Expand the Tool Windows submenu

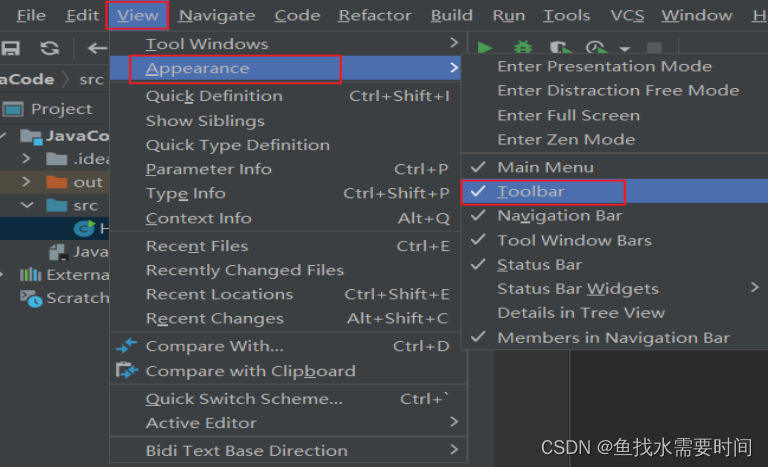pos(286,44)
